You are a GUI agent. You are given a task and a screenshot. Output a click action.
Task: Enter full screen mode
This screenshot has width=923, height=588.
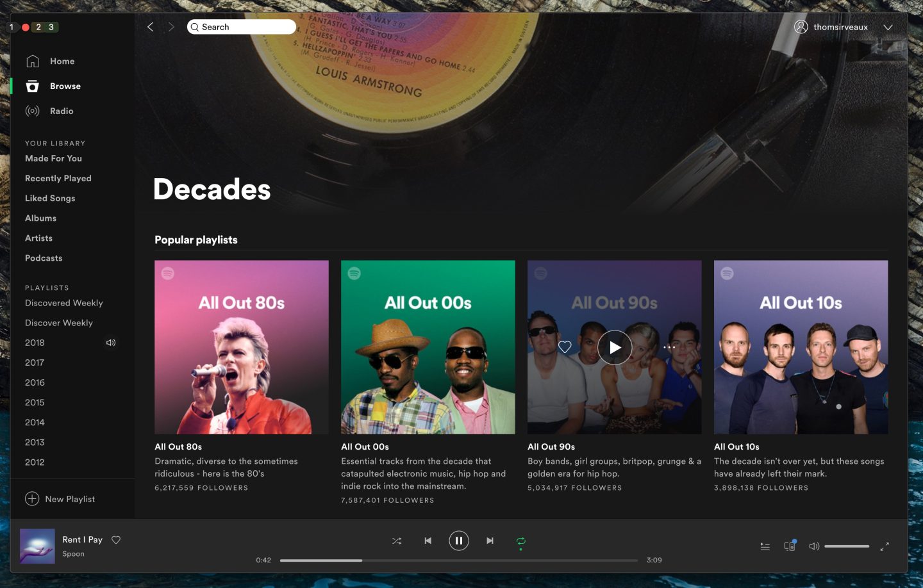885,546
